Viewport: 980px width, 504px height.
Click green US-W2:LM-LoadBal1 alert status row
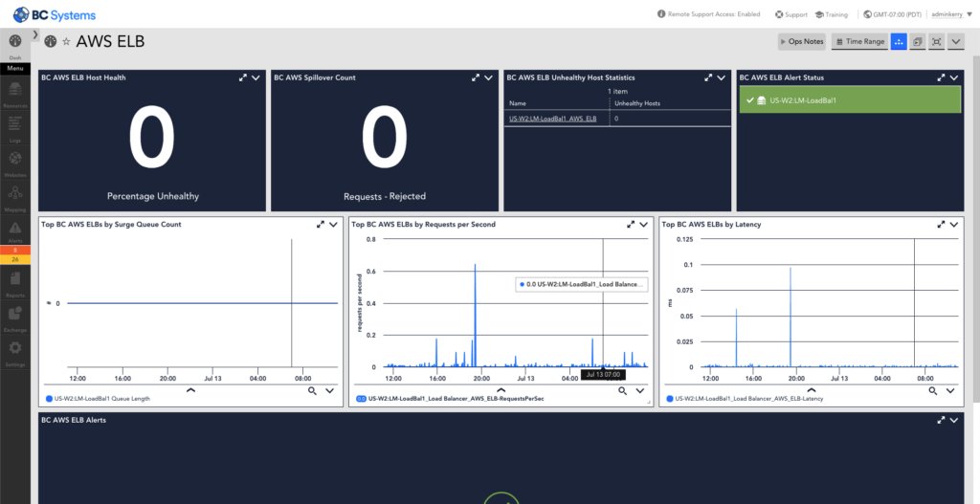click(x=850, y=99)
